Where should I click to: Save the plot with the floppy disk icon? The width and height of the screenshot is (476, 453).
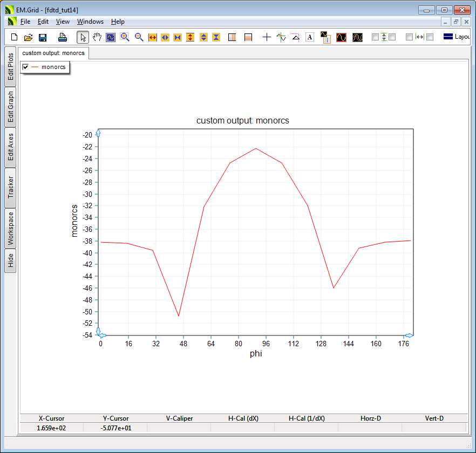[43, 37]
